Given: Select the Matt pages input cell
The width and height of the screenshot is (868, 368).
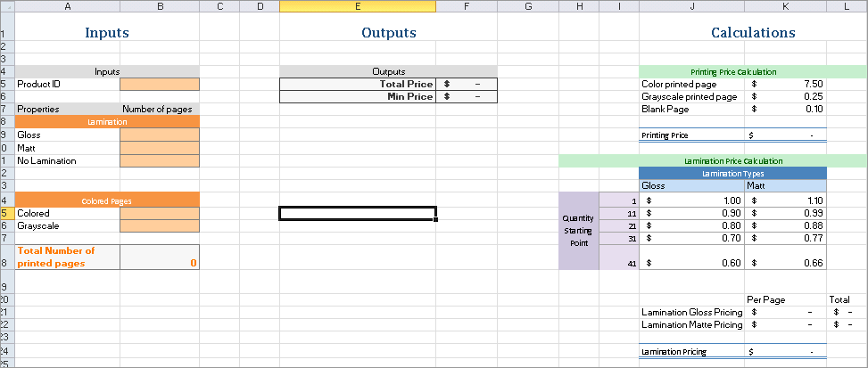Looking at the screenshot, I should point(160,148).
